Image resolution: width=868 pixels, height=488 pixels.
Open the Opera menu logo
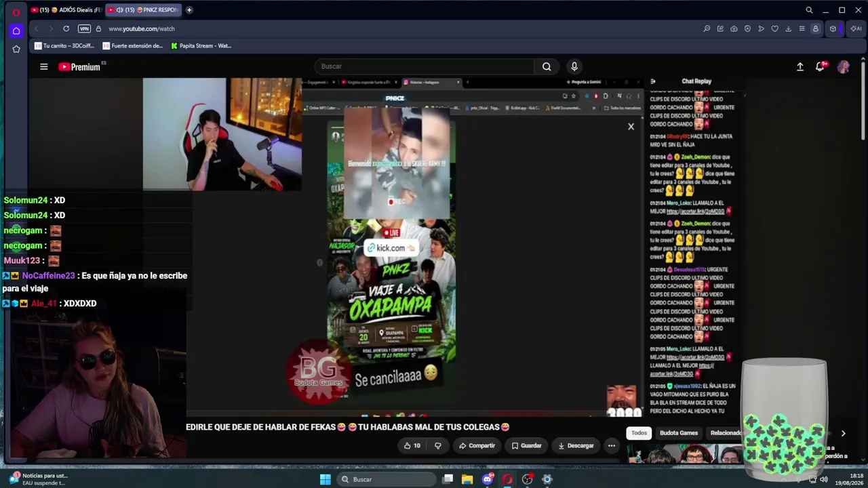tap(16, 12)
